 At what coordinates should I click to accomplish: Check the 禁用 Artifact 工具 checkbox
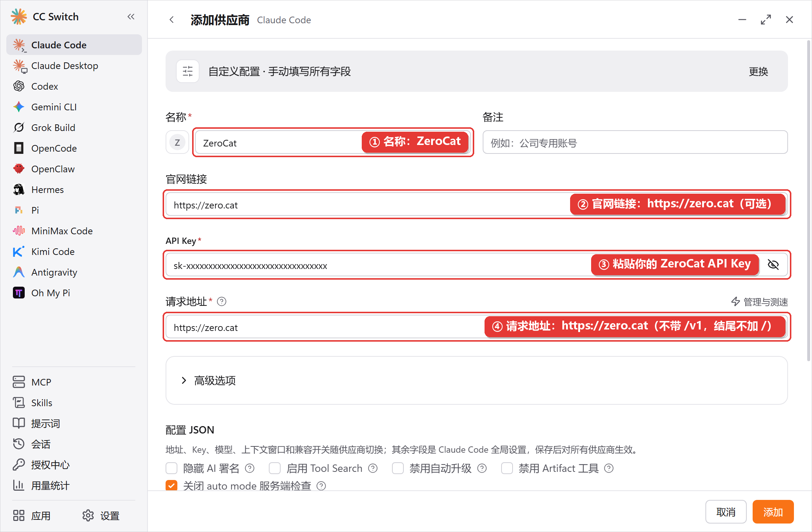507,469
